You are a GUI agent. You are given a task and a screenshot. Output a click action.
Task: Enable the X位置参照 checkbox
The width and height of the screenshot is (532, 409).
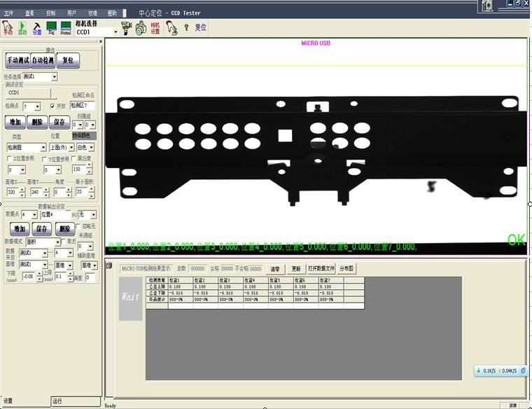[9, 158]
